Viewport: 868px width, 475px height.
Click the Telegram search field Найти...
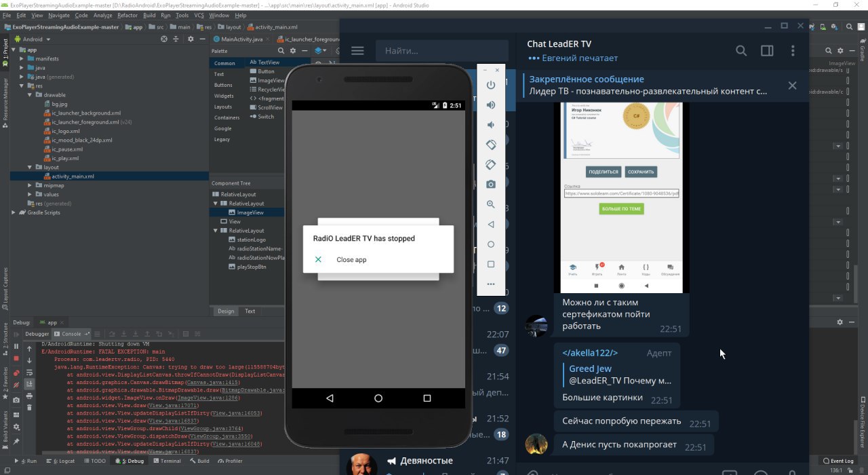click(x=442, y=51)
